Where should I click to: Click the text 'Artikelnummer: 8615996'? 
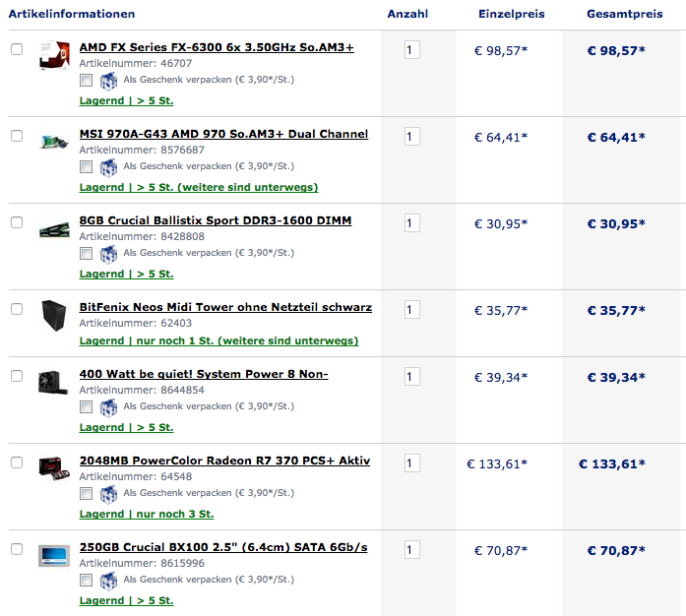[x=142, y=564]
